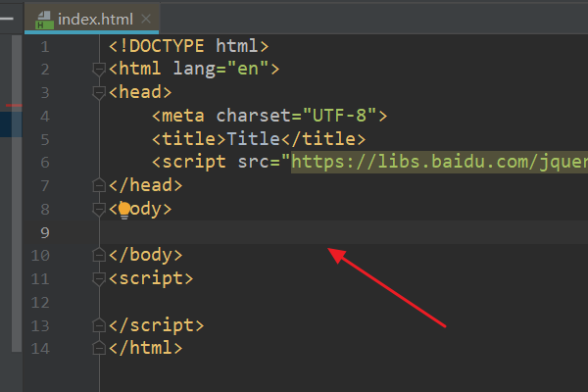The width and height of the screenshot is (588, 392).
Task: Click the HTML file icon on index.html tab
Action: (44, 20)
